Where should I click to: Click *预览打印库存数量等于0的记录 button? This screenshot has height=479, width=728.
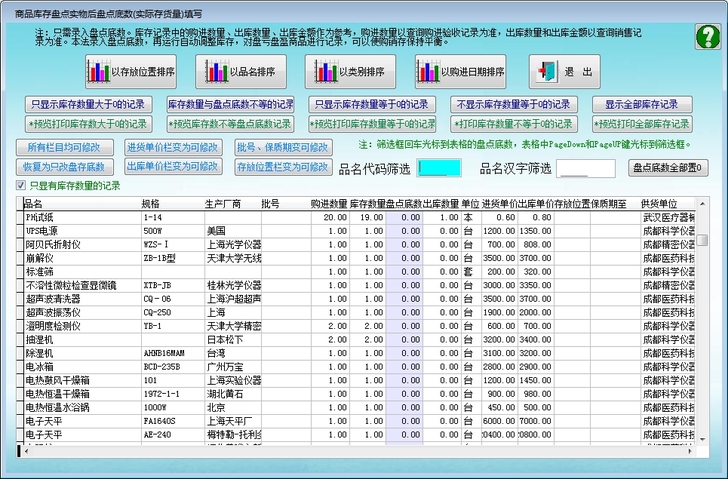point(372,124)
